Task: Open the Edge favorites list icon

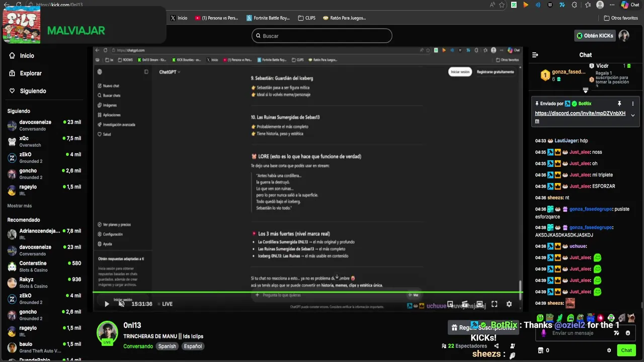Action: [588, 5]
